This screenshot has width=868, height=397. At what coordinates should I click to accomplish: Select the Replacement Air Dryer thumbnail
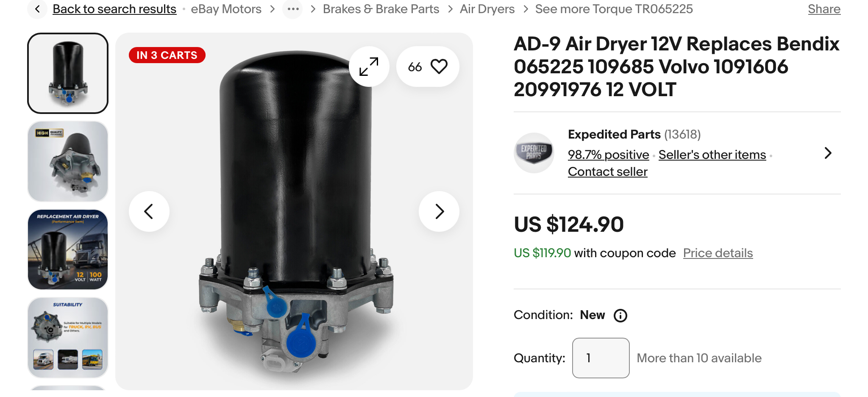click(x=68, y=250)
